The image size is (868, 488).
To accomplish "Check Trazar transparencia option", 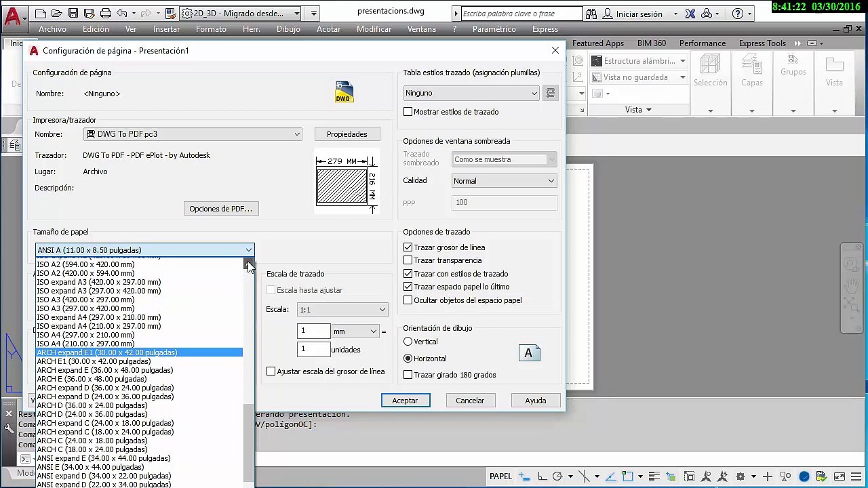I will [x=408, y=260].
